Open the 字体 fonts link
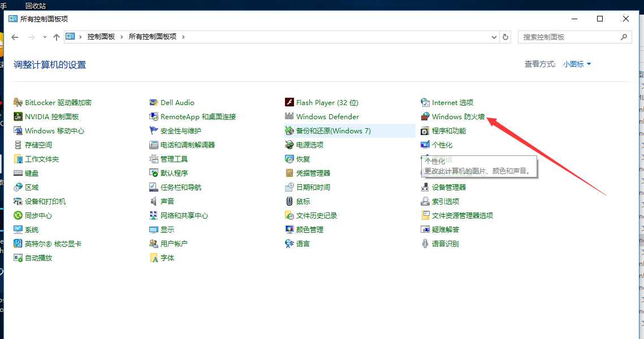This screenshot has height=339, width=644. click(167, 258)
